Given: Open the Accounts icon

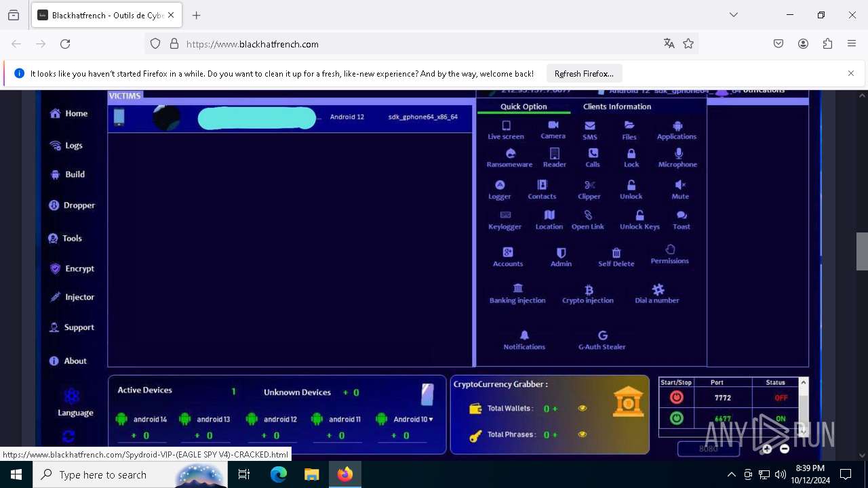Looking at the screenshot, I should [508, 252].
